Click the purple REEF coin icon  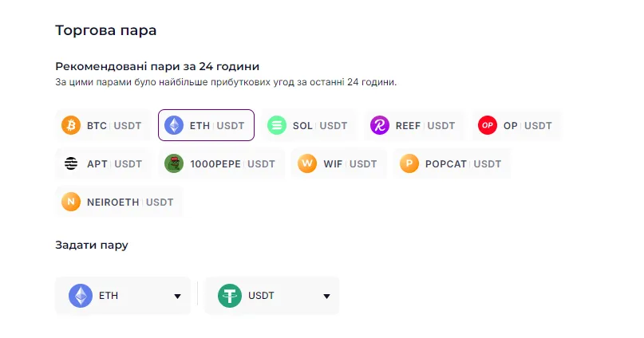pyautogui.click(x=380, y=125)
